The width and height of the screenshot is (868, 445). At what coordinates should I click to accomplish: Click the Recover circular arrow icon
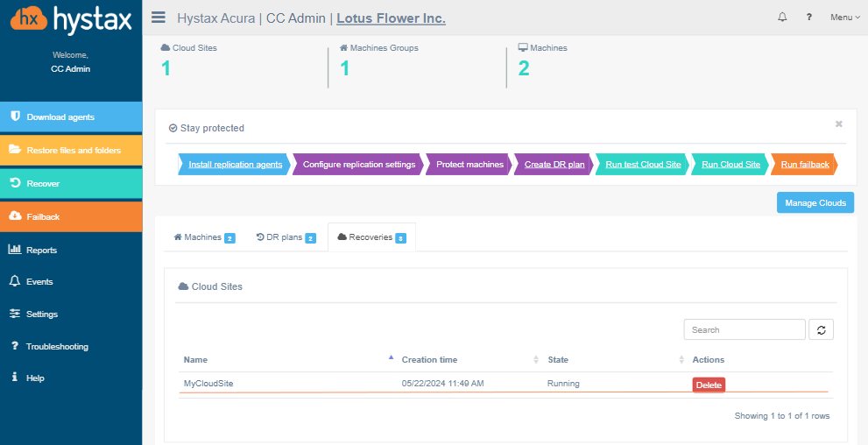16,183
